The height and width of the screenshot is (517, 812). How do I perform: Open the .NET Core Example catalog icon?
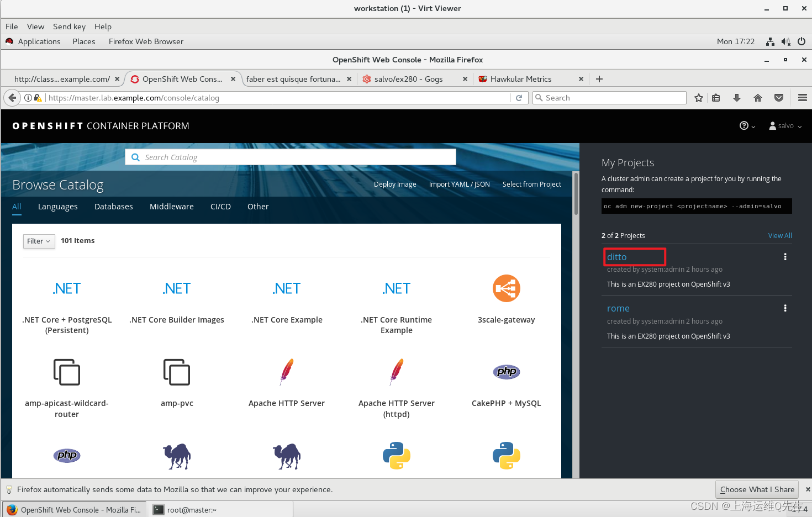pyautogui.click(x=287, y=288)
